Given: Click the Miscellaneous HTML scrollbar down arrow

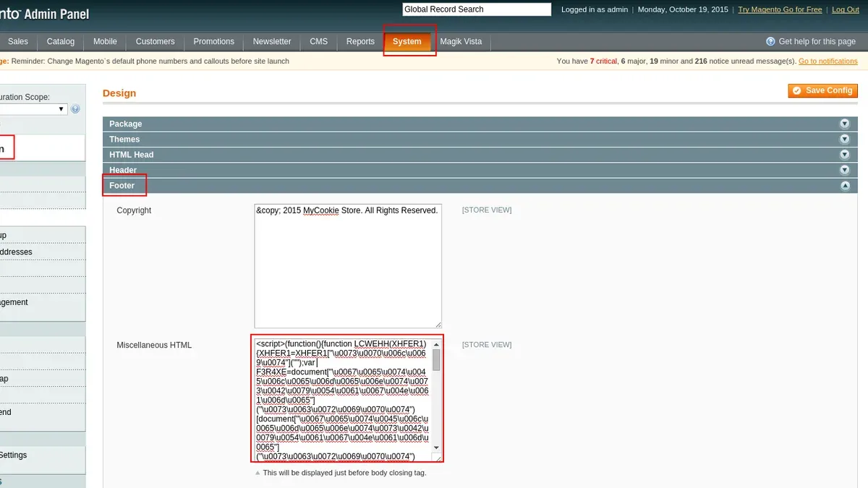Looking at the screenshot, I should [436, 448].
